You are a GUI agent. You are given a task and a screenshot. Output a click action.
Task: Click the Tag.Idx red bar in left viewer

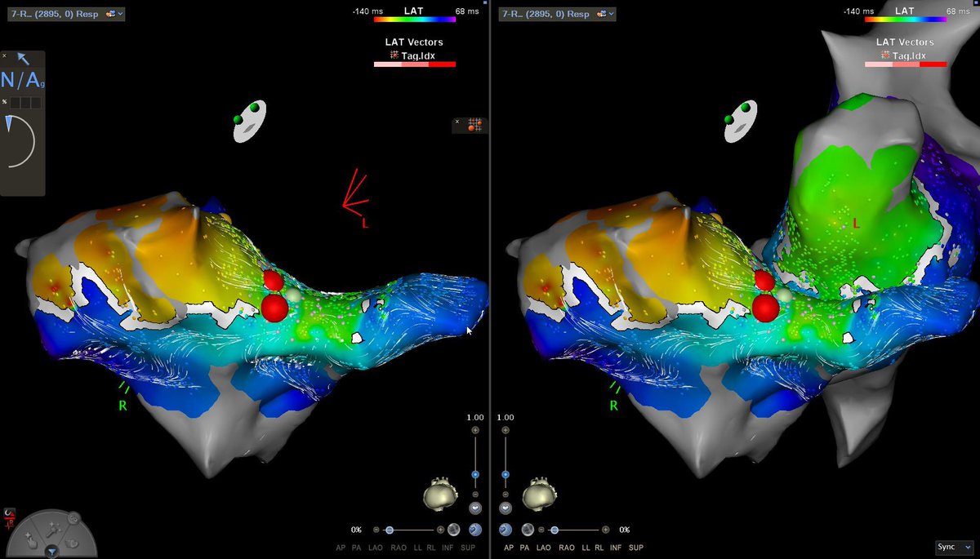(415, 64)
